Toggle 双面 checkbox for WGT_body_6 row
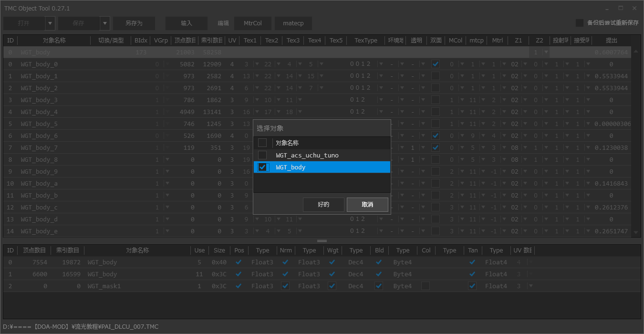This screenshot has width=644, height=334. tap(435, 136)
